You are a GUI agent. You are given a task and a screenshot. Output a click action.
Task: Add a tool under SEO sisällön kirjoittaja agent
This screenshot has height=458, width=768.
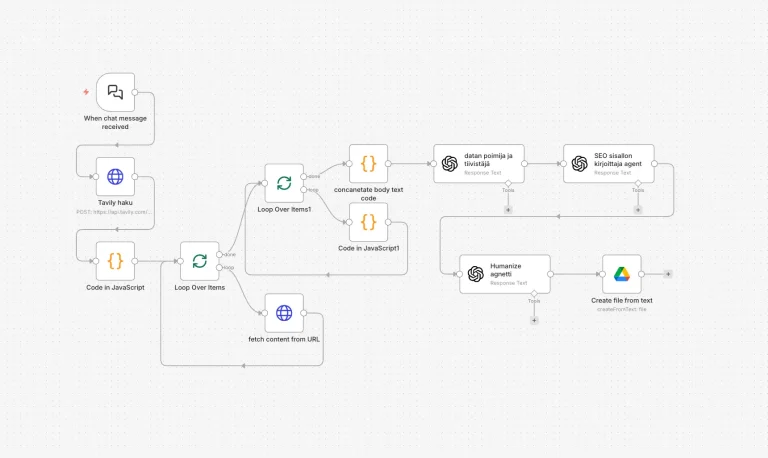tap(638, 210)
